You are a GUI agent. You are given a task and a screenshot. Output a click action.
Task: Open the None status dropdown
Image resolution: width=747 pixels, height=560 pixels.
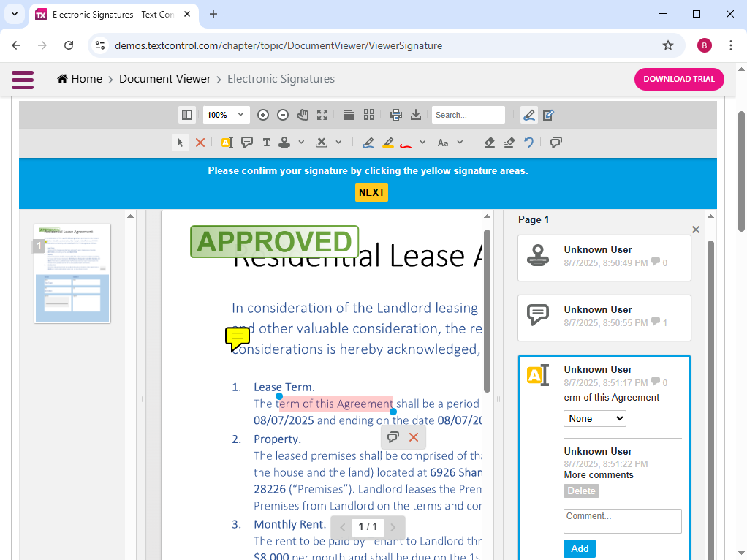pyautogui.click(x=594, y=418)
